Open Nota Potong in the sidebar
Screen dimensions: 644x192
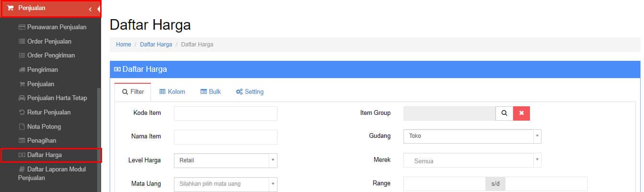coord(39,127)
